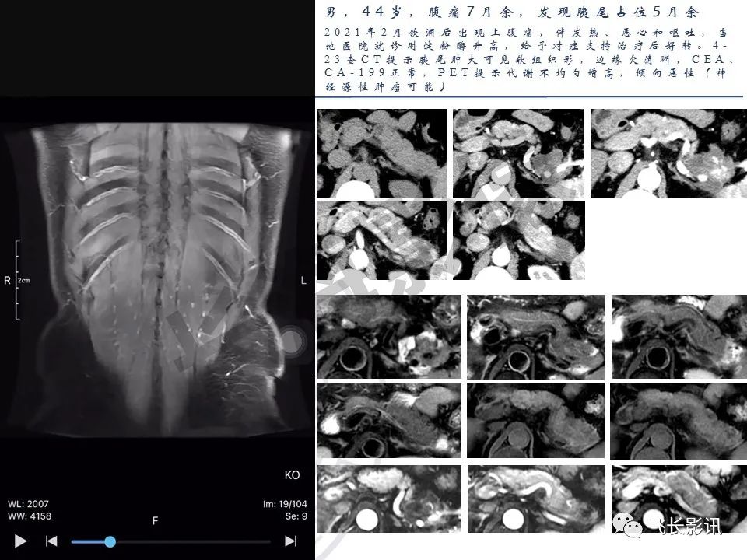
Task: Click the Im: 19/104 image counter
Action: point(285,504)
